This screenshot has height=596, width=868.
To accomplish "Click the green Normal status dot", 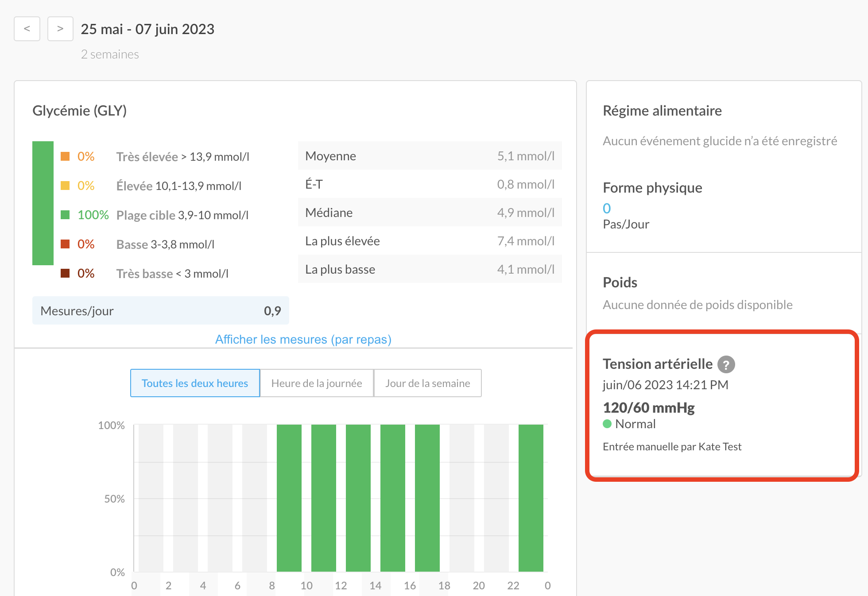I will (607, 424).
